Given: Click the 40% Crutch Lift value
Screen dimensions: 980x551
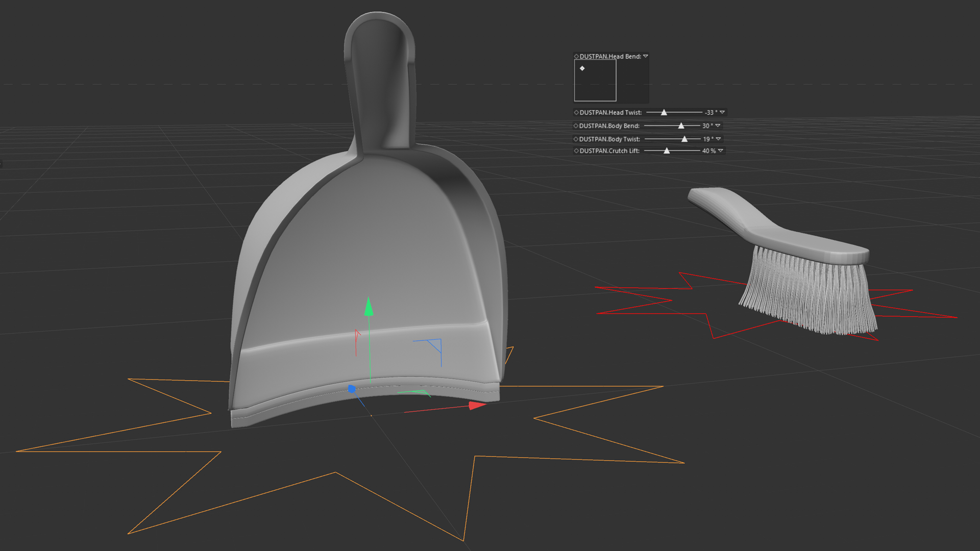Looking at the screenshot, I should point(709,151).
